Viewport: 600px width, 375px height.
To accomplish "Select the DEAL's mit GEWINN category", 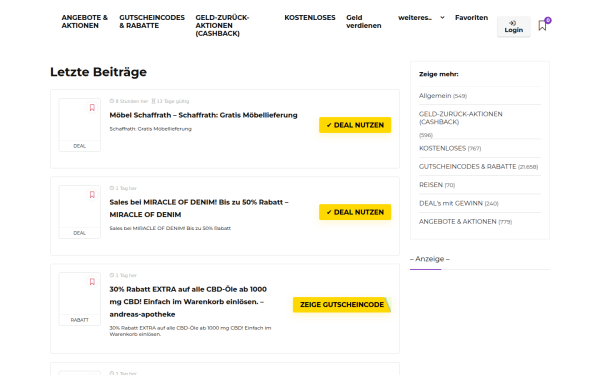I will tap(458, 203).
